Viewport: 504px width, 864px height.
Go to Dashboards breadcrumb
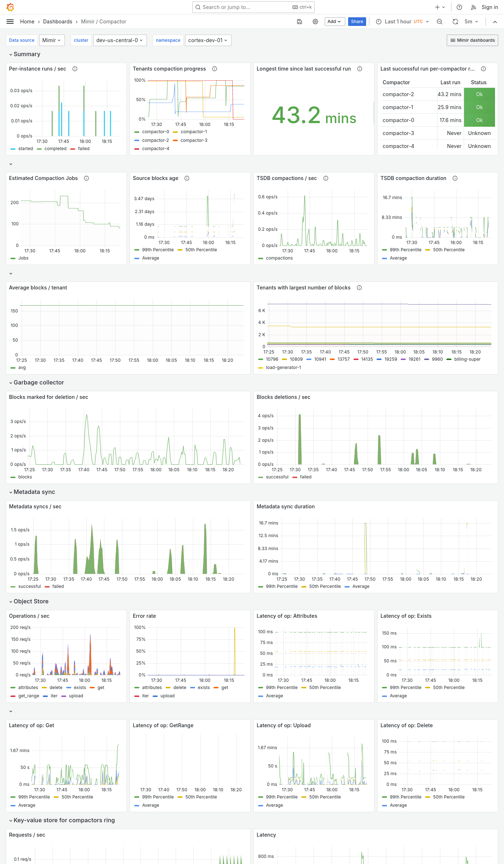(x=58, y=22)
